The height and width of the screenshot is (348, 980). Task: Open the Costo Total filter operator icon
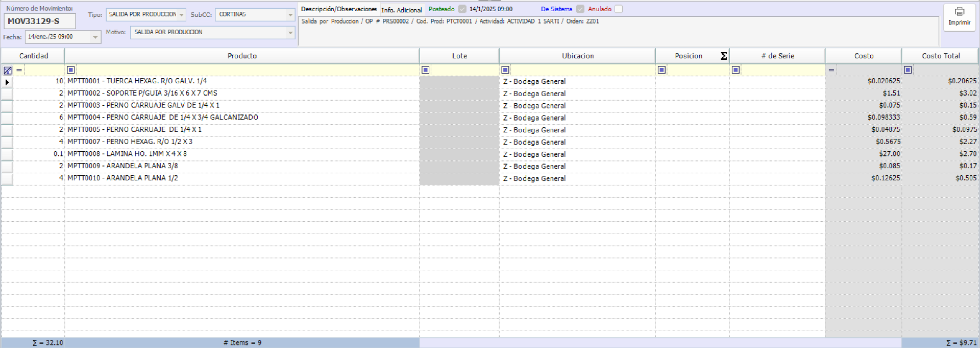[908, 70]
